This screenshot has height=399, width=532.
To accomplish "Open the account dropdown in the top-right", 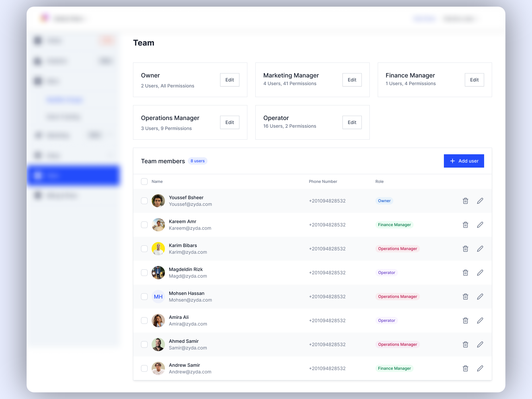I will pos(459,19).
